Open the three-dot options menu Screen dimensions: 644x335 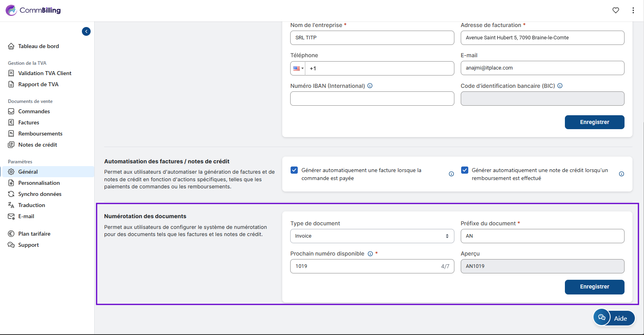(633, 10)
